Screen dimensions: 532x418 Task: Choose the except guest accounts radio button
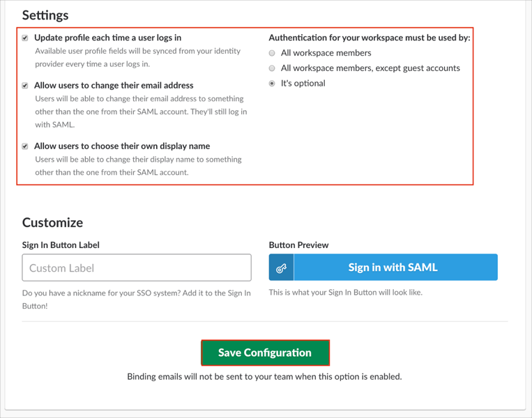(x=272, y=68)
